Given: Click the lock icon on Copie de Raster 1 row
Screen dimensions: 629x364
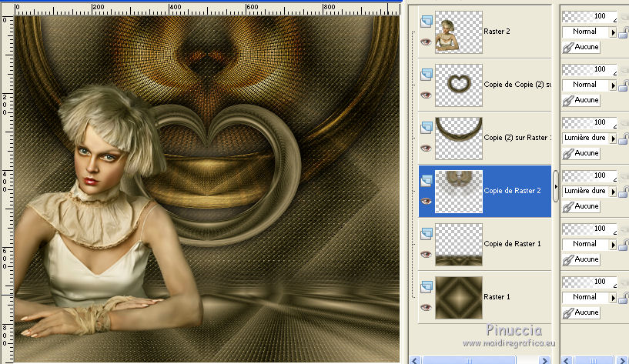Looking at the screenshot, I should click(622, 245).
